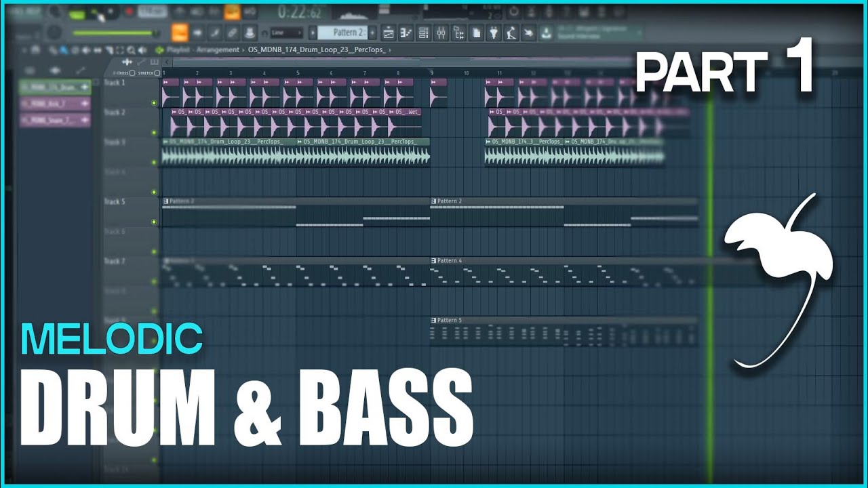Mute Track 3 with its green dot

click(154, 163)
